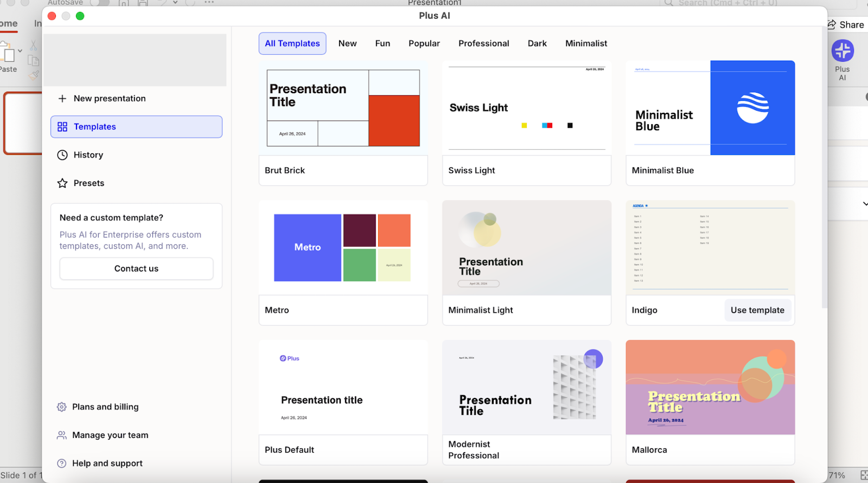This screenshot has width=868, height=483.
Task: Click the Brut Brick label text
Action: 285,170
